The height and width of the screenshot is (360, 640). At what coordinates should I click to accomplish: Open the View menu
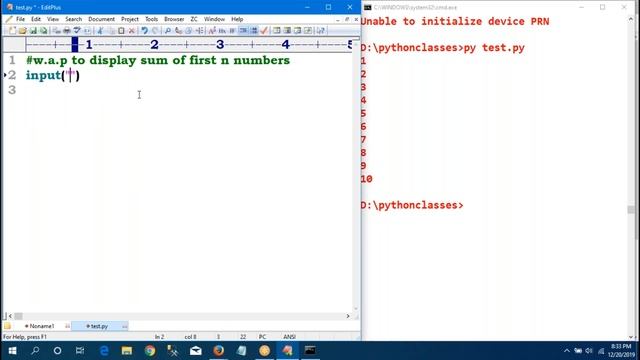coord(53,19)
